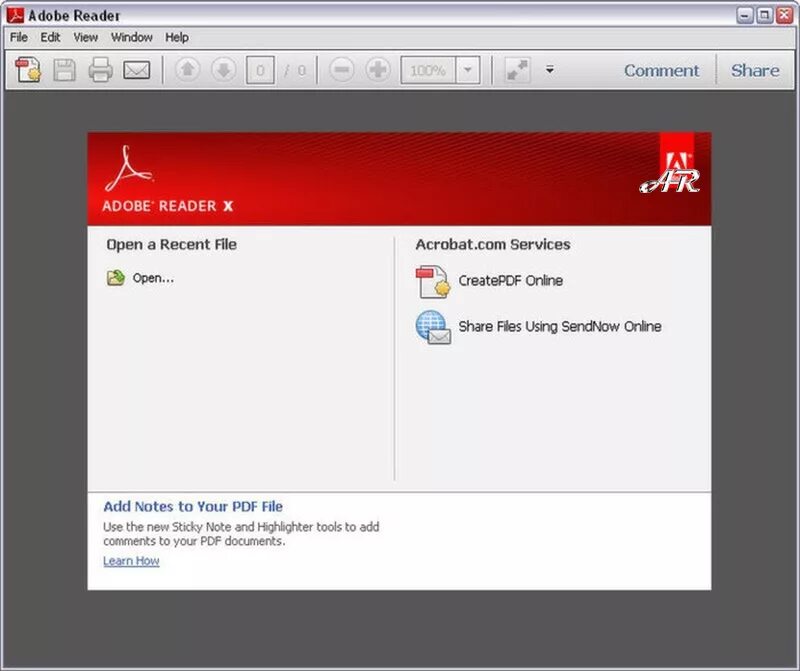Click the Adobe Reader title bar icon
This screenshot has height=671, width=800.
coord(15,15)
